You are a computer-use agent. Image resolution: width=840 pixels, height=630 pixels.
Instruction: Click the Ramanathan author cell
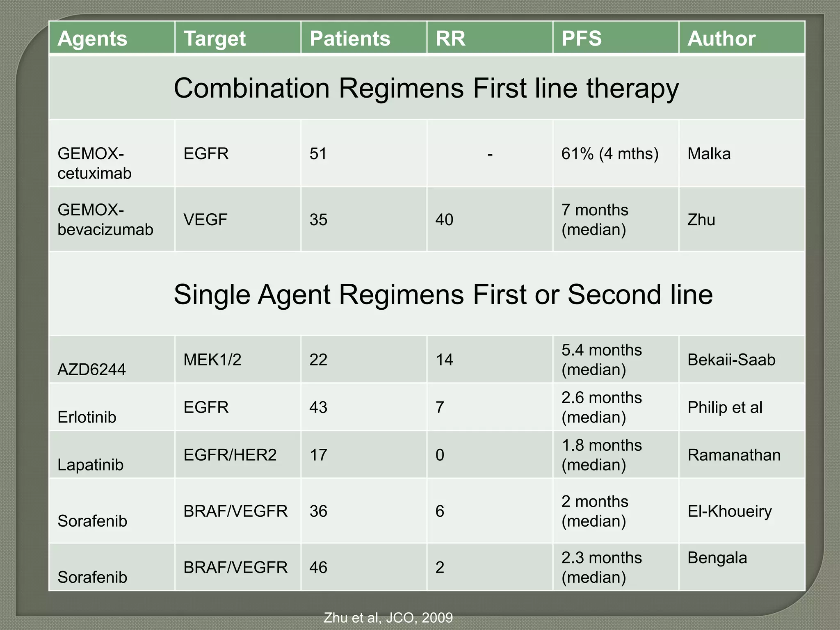(x=742, y=454)
